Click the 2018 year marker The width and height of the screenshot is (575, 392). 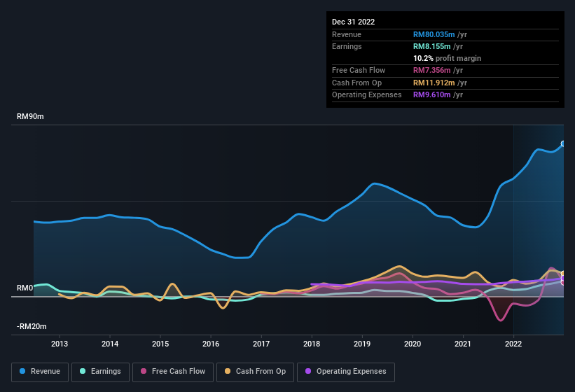[x=312, y=344]
